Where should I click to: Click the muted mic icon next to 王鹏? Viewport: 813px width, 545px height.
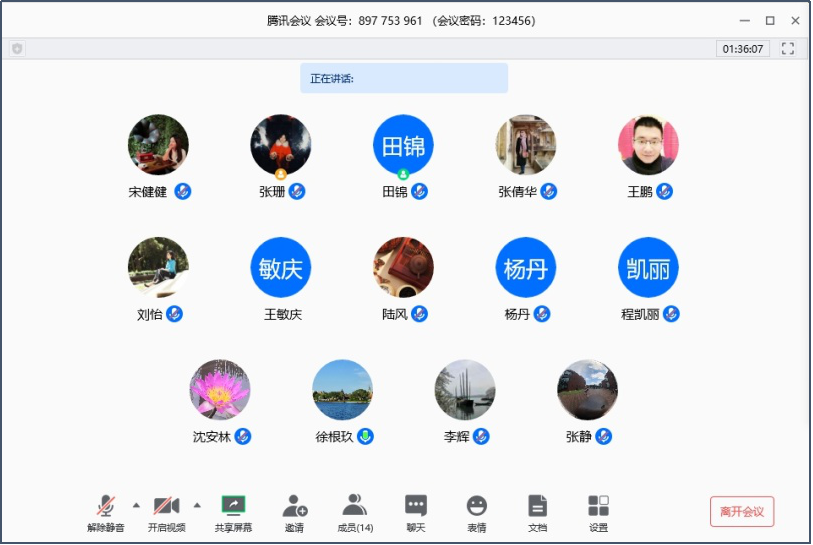click(x=664, y=191)
